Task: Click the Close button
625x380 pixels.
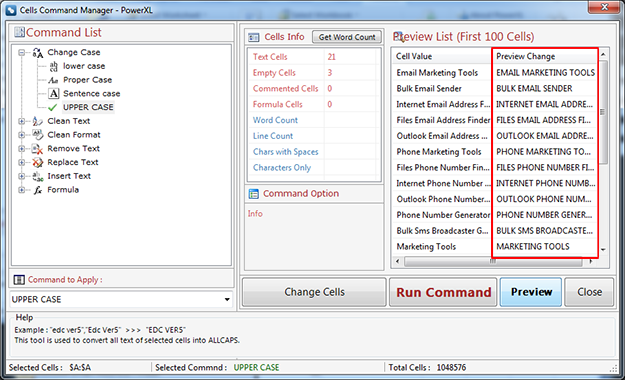Action: click(x=589, y=292)
